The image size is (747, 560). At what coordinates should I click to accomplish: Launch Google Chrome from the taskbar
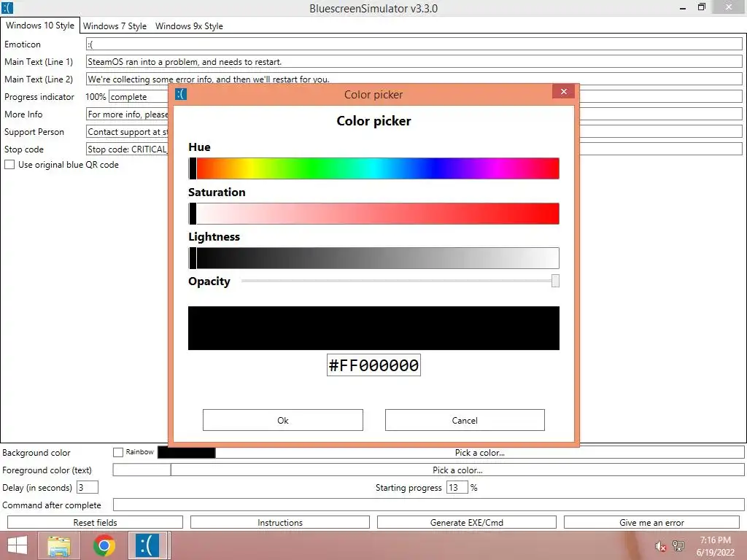(x=104, y=545)
